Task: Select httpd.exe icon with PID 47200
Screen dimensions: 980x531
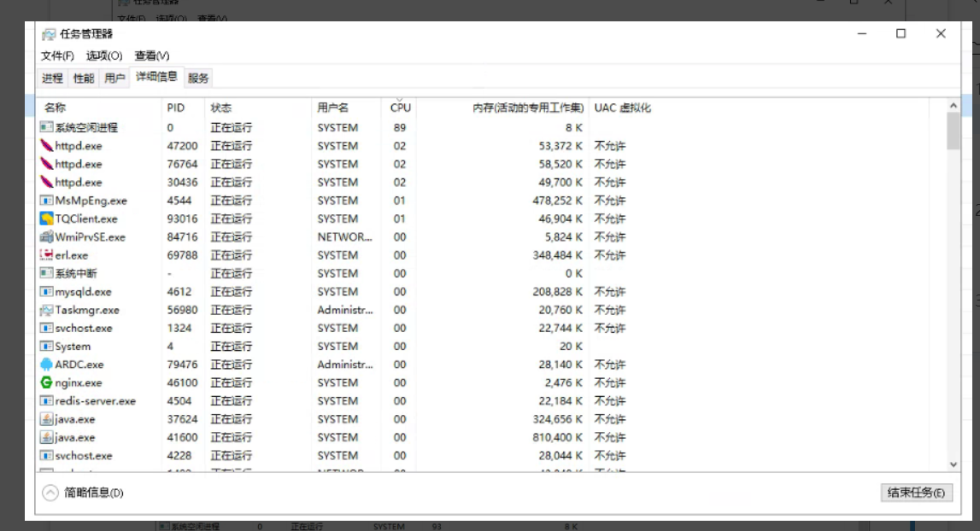Action: pyautogui.click(x=46, y=146)
